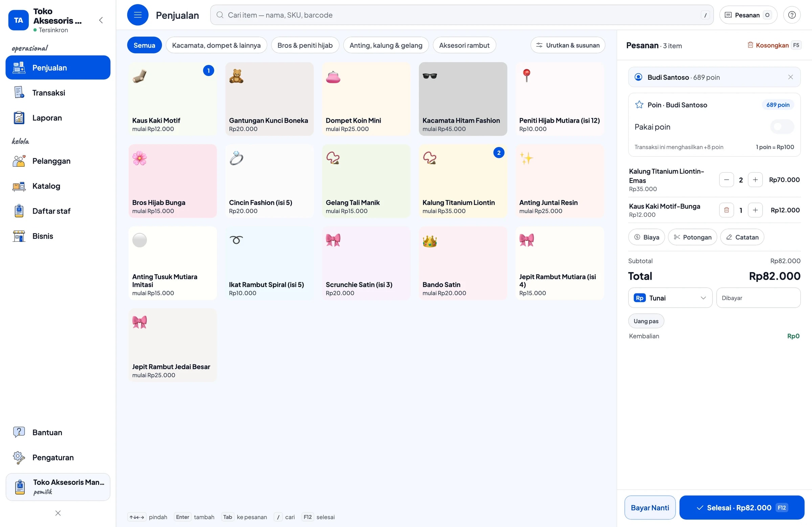Screen dimensions: 812x527
Task: Finish sale with Selesai Rp82.000 button
Action: pyautogui.click(x=741, y=508)
